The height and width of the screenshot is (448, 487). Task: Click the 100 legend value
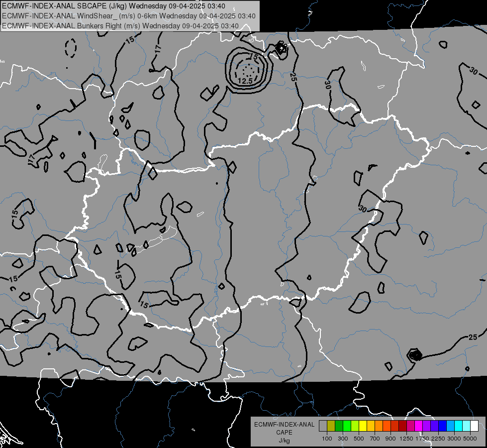[327, 439]
